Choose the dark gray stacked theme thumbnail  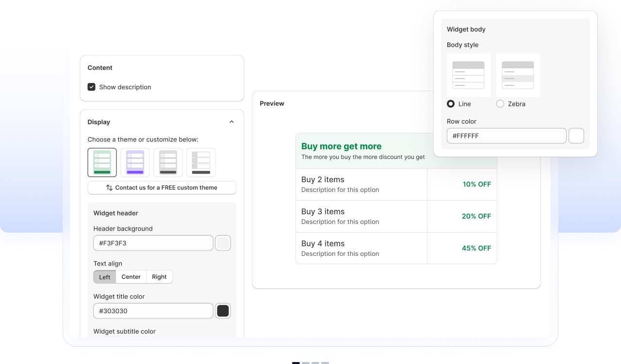click(x=201, y=162)
